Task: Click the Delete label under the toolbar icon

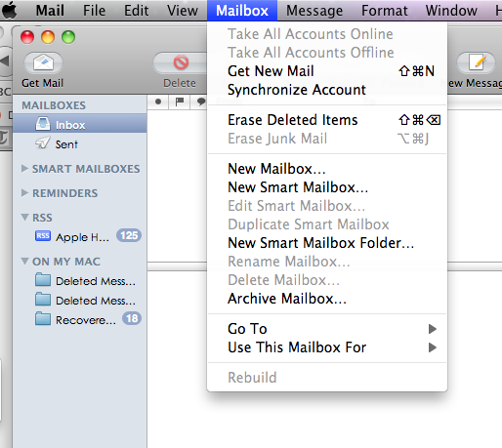Action: [x=180, y=83]
